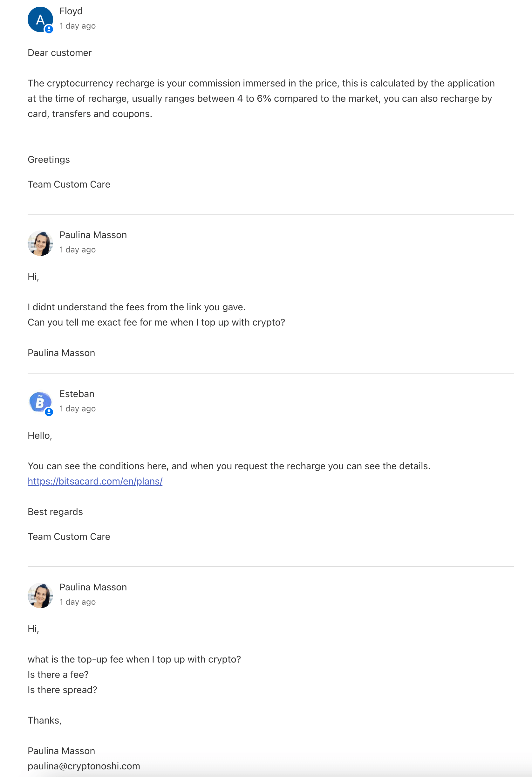Click the 'Is there spread?' question line
Image resolution: width=532 pixels, height=777 pixels.
pyautogui.click(x=63, y=690)
